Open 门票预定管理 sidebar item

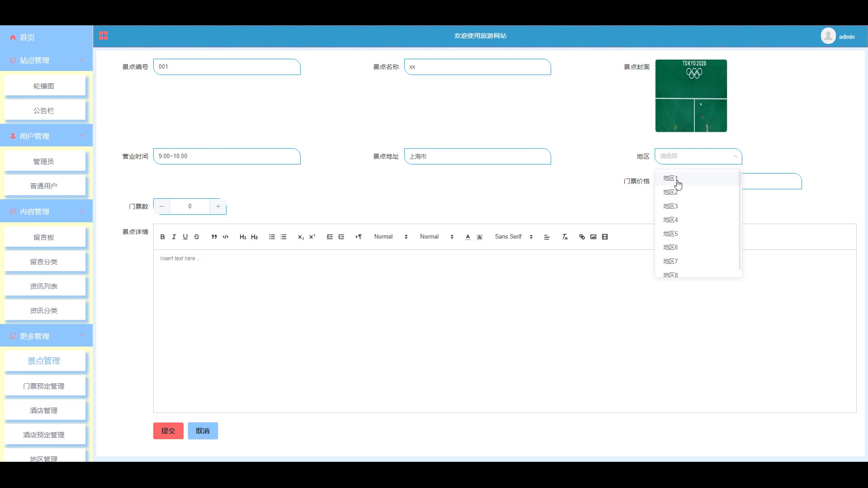click(44, 386)
